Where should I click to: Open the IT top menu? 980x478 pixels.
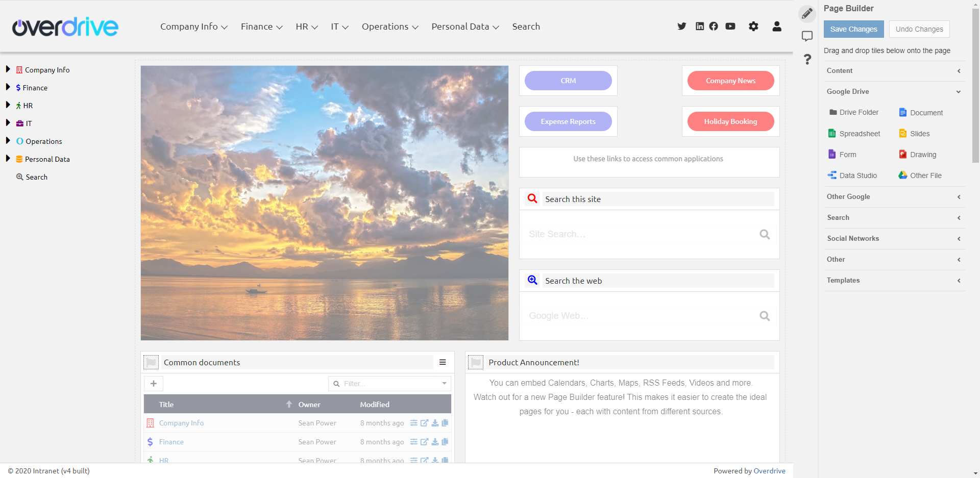(x=339, y=27)
